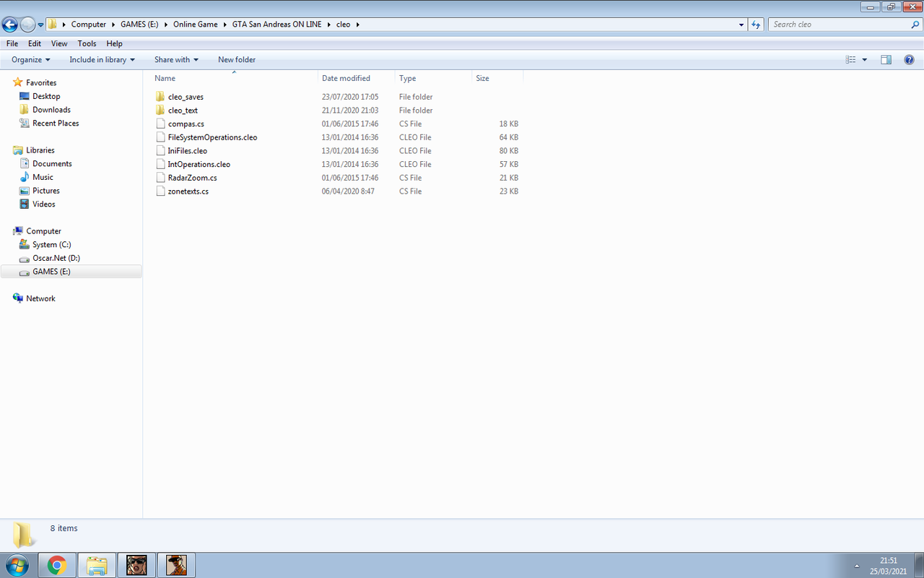
Task: Open the sunglasses character taskbar app
Action: (x=136, y=565)
